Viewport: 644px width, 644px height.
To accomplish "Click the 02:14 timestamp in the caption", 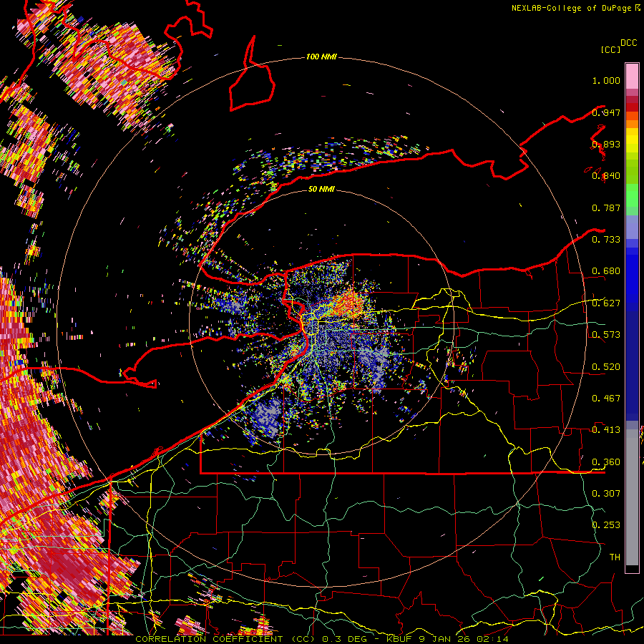I will (x=492, y=639).
